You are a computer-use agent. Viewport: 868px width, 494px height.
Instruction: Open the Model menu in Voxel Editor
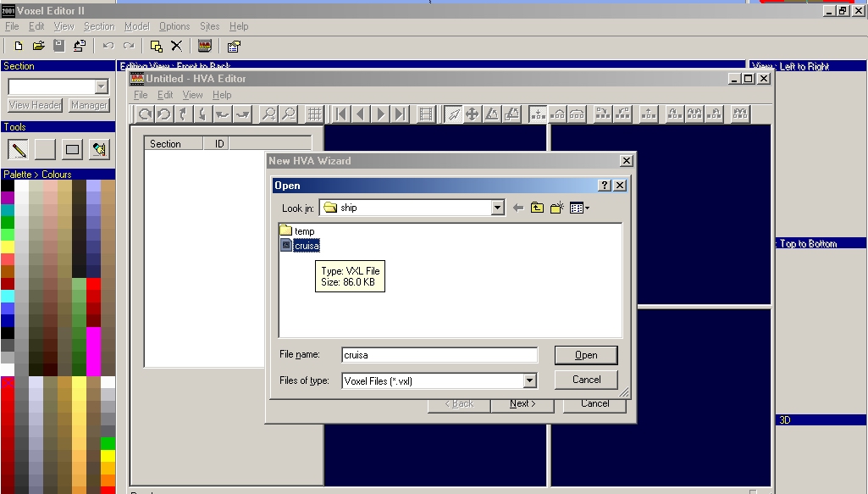[x=136, y=26]
